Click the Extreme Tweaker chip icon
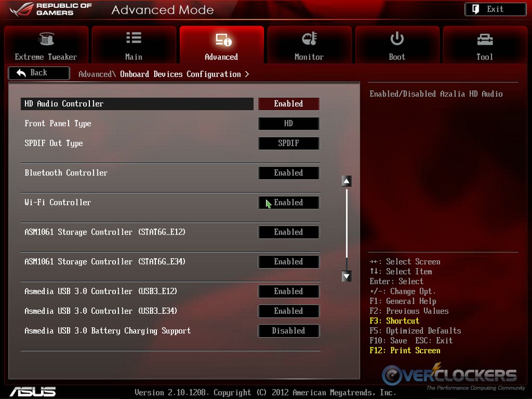 tap(46, 39)
